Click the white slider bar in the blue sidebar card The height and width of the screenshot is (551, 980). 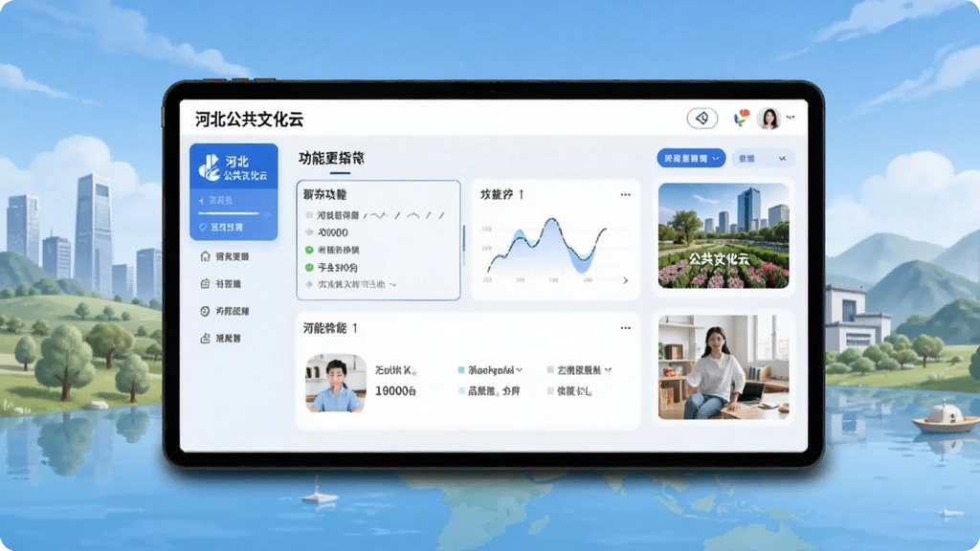click(228, 213)
